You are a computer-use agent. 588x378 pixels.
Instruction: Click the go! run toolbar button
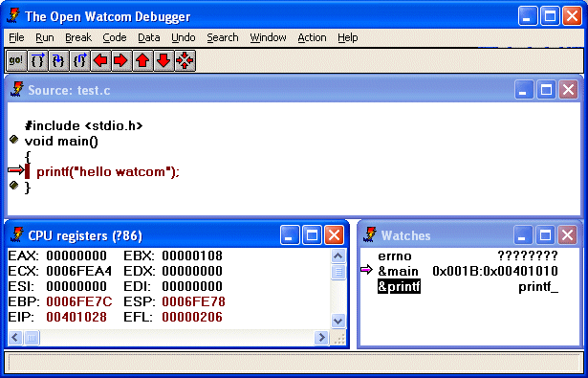(x=16, y=60)
